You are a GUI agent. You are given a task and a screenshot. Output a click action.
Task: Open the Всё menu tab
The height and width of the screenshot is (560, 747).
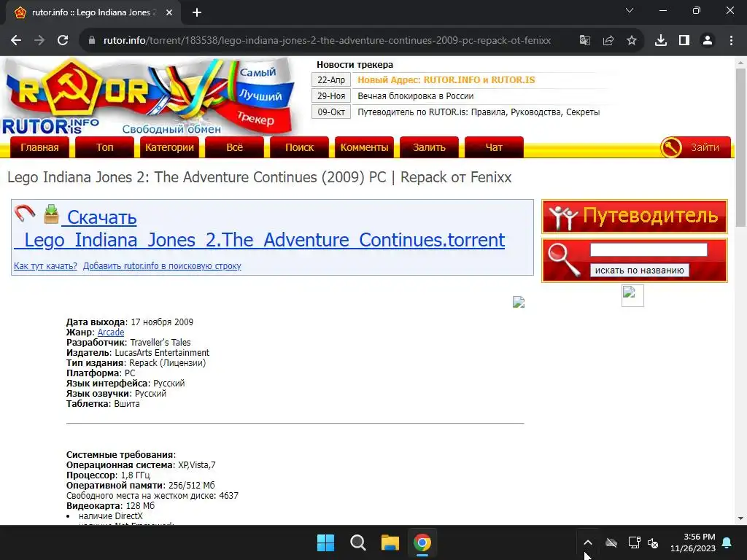(234, 147)
